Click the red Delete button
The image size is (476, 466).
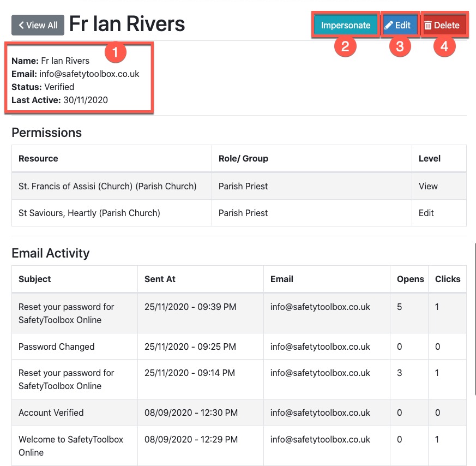444,25
